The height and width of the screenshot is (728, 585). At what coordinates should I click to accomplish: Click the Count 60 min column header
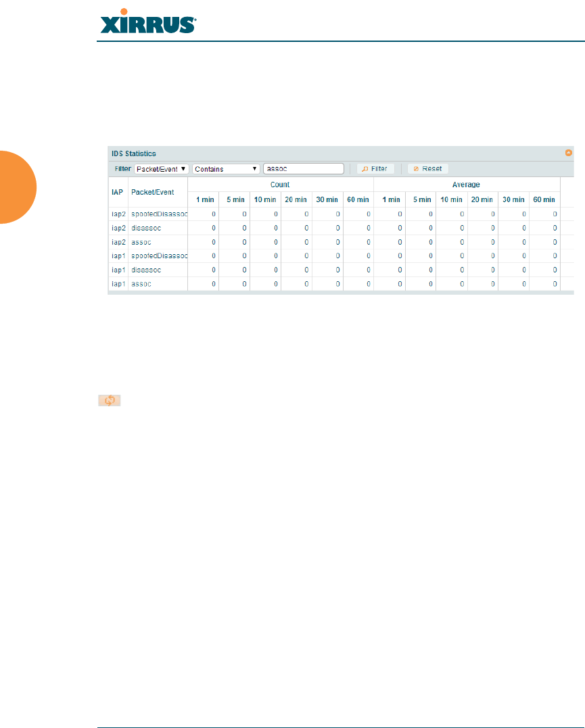pos(358,199)
